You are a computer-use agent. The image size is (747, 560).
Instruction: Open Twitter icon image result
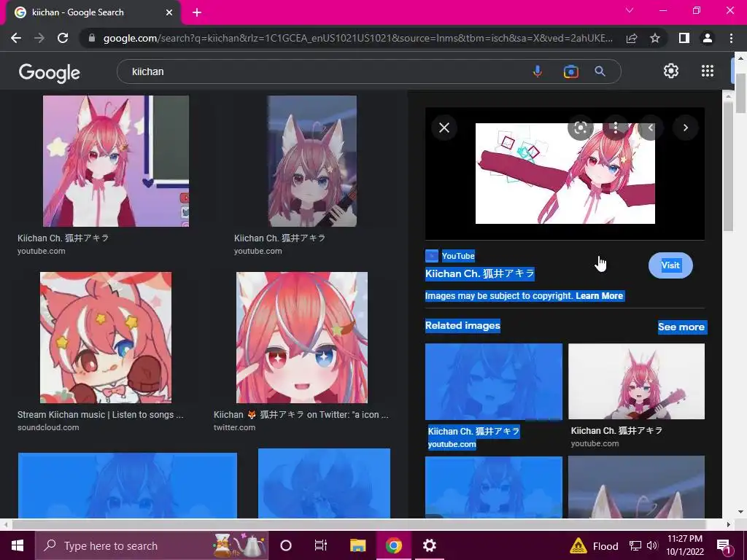[302, 338]
